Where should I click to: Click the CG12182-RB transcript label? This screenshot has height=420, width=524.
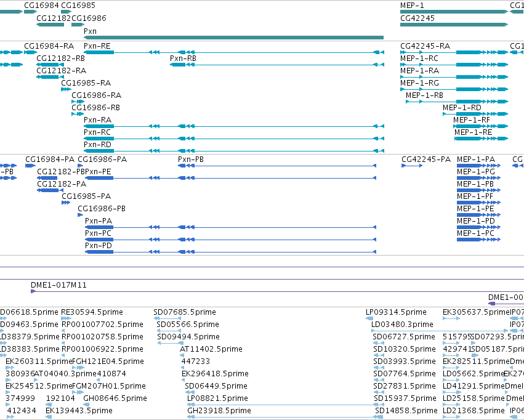[60, 59]
